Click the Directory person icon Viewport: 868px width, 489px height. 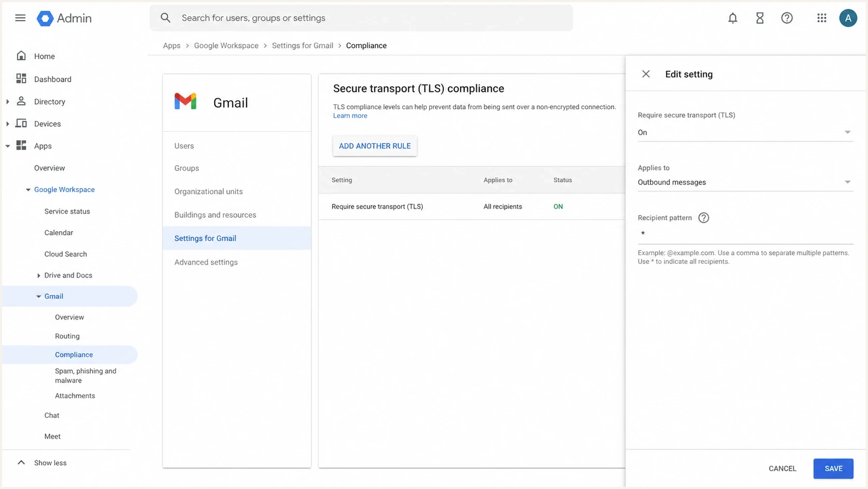21,101
